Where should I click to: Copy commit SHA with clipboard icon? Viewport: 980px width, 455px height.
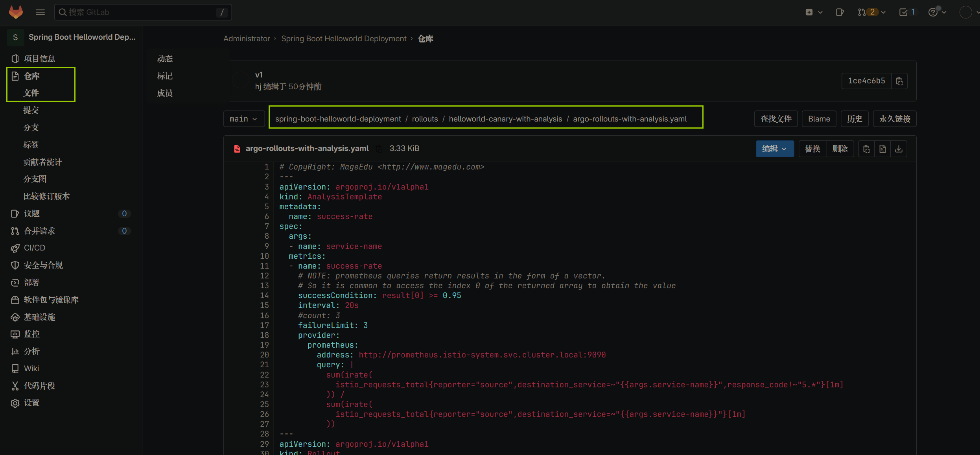(899, 81)
